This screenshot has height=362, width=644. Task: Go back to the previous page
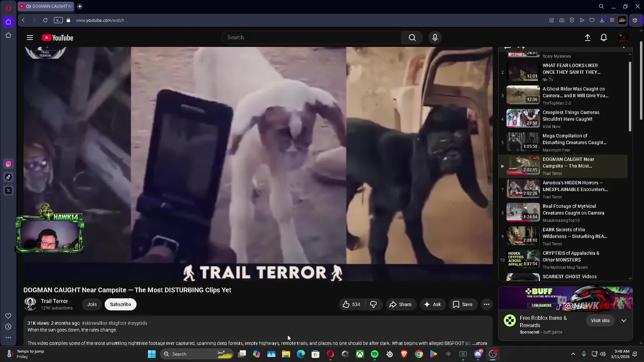[x=23, y=20]
